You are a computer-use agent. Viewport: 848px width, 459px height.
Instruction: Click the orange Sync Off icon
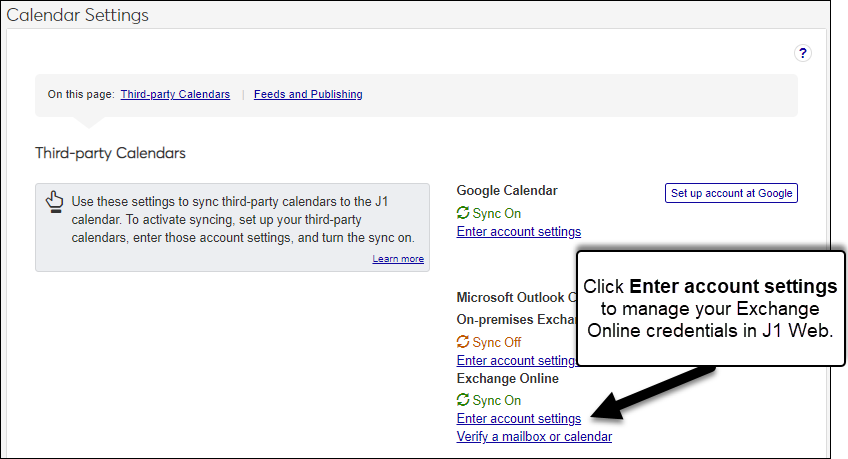463,342
